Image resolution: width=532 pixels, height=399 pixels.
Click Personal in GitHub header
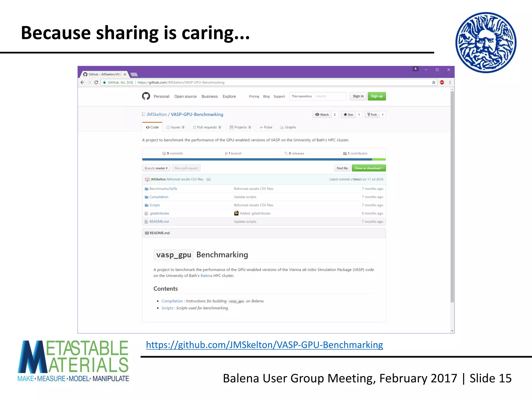point(161,96)
